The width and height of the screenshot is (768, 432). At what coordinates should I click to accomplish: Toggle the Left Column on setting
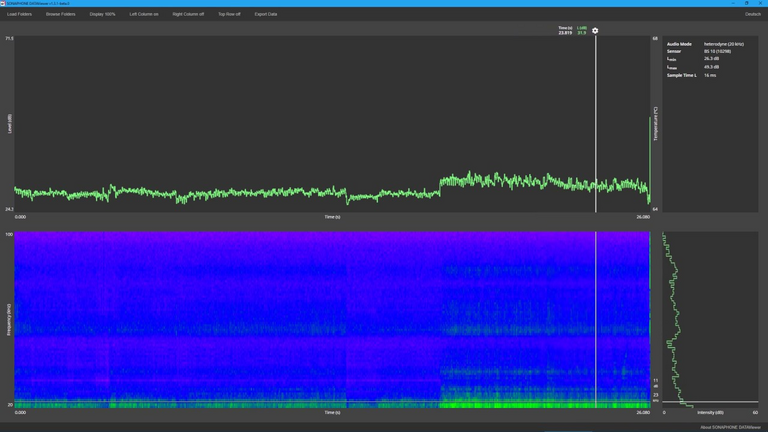(144, 14)
